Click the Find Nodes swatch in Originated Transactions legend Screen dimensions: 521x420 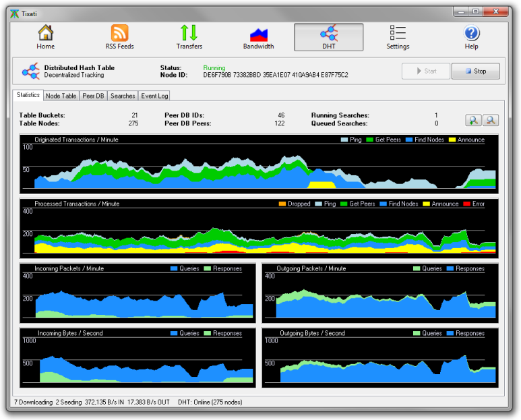(x=408, y=140)
